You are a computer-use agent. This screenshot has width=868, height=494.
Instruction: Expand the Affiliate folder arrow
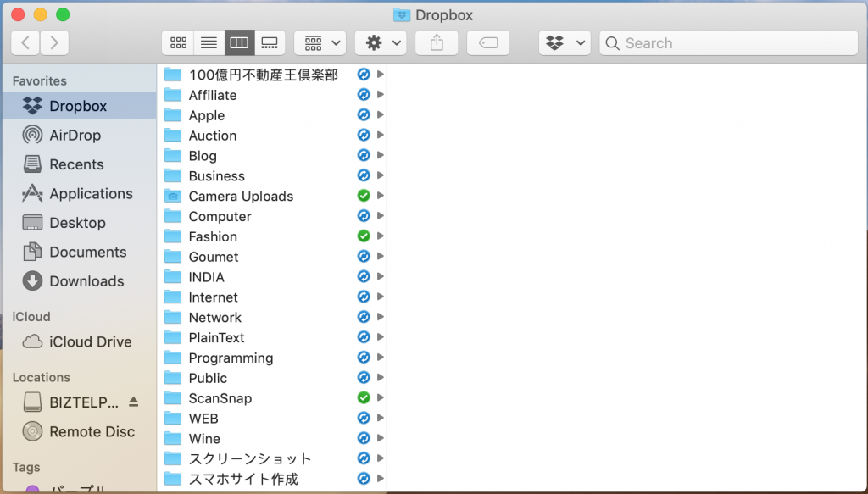coord(381,95)
